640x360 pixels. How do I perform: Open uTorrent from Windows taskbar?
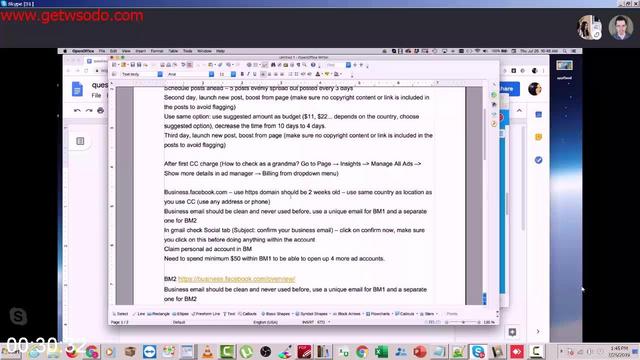point(246,351)
